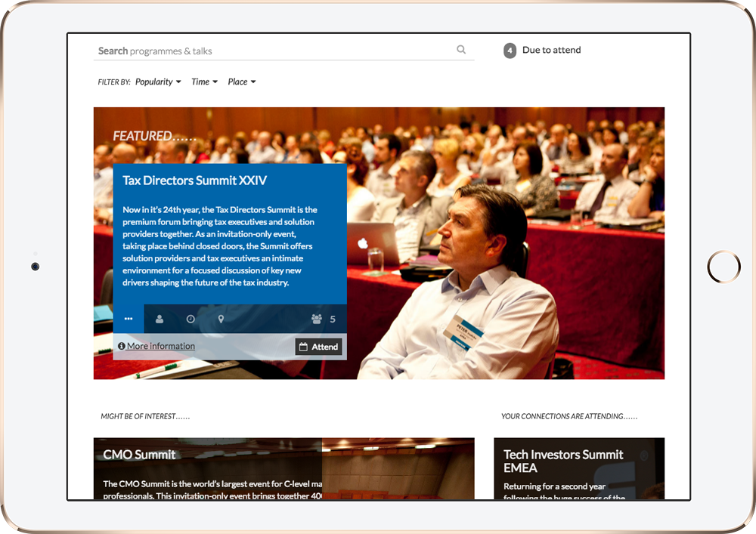This screenshot has height=534, width=756.
Task: Click the 4 badge beside Due to attend
Action: [x=510, y=51]
